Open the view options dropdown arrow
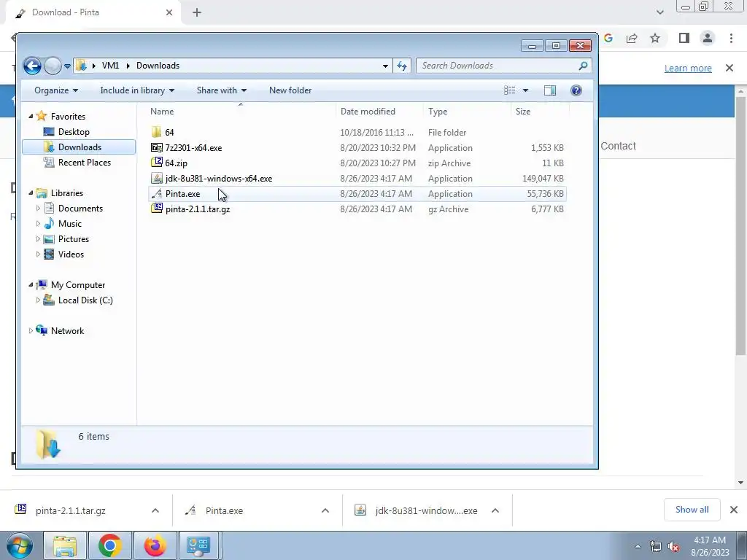Screen dimensions: 747x560 coord(525,90)
